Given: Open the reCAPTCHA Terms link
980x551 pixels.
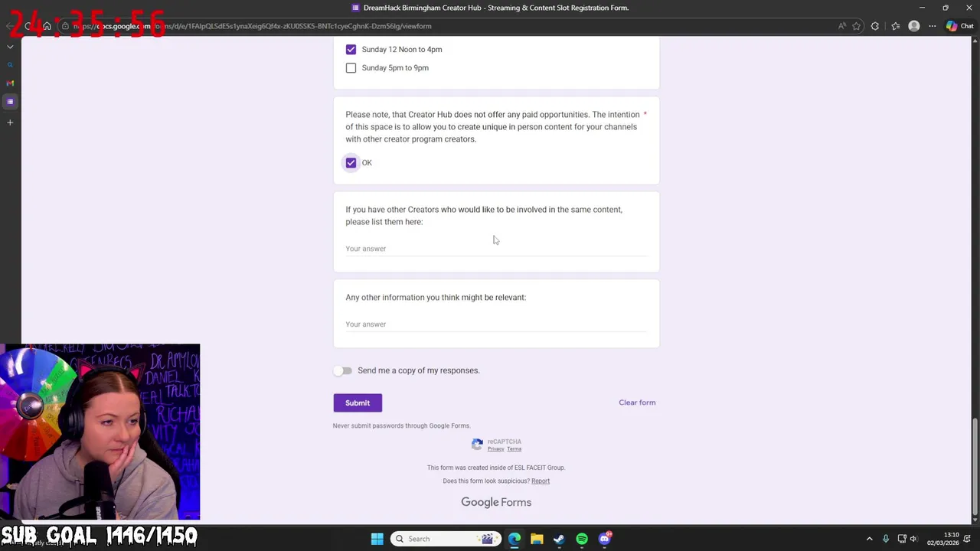Looking at the screenshot, I should (x=514, y=449).
